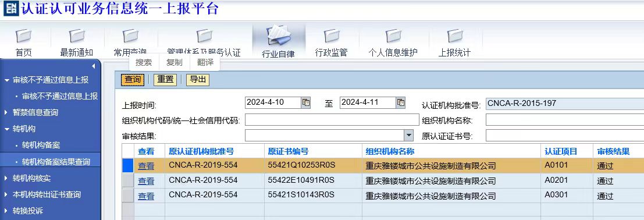Image resolution: width=644 pixels, height=220 pixels.
Task: Click 组织机构代码/统一社会信用代码 input field
Action: (x=332, y=120)
